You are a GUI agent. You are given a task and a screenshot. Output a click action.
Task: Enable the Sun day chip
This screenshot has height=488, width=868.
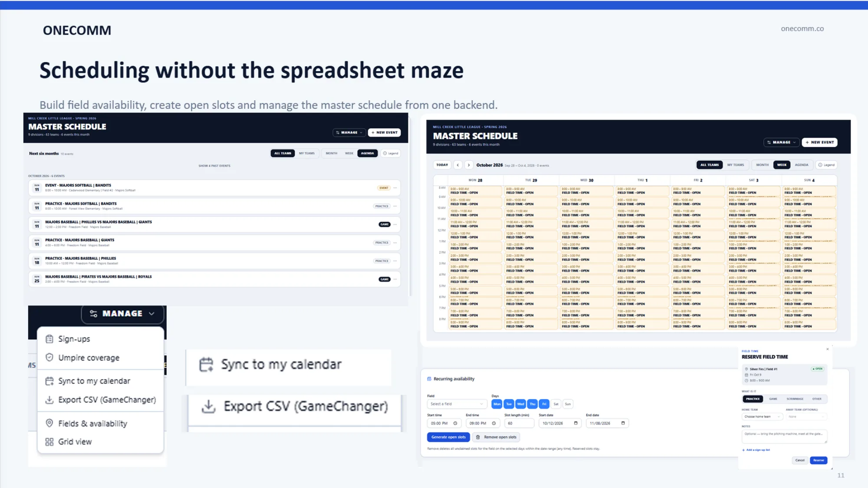(x=568, y=404)
